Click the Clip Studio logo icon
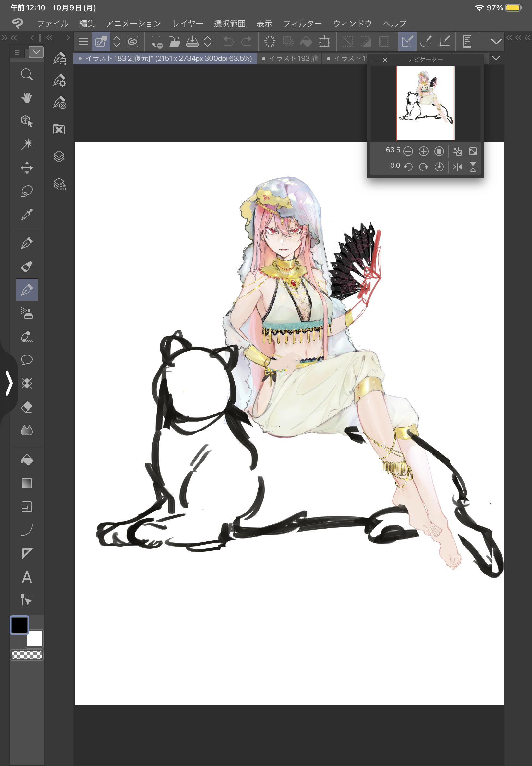 (18, 23)
